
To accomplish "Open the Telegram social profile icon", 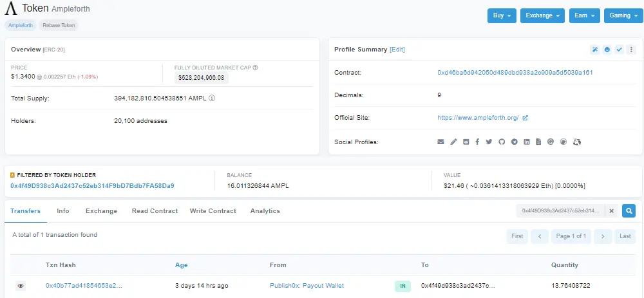I will [514, 142].
